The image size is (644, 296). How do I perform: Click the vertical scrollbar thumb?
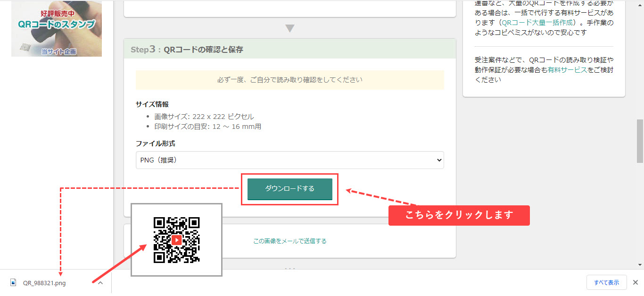tap(639, 141)
